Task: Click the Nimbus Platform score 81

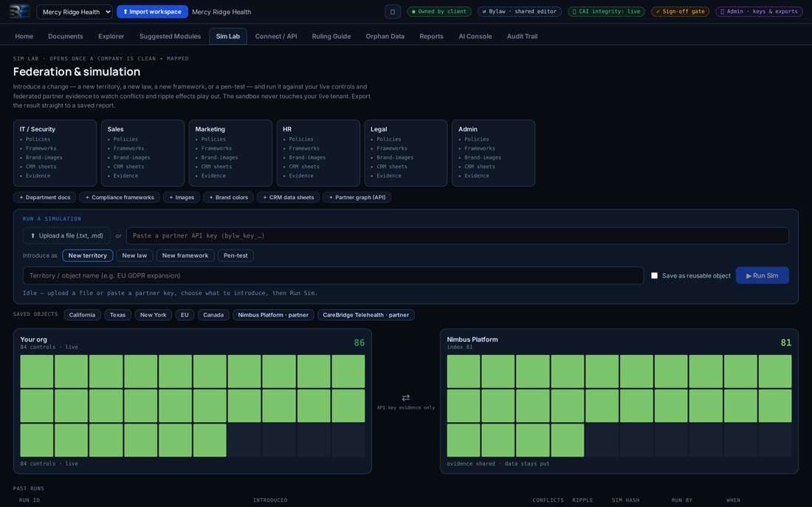Action: click(785, 343)
